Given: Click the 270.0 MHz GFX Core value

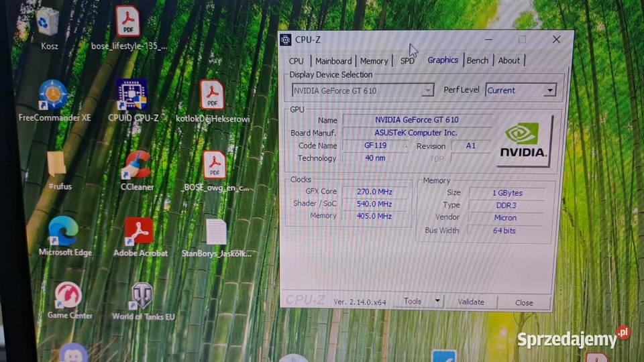Looking at the screenshot, I should 374,192.
